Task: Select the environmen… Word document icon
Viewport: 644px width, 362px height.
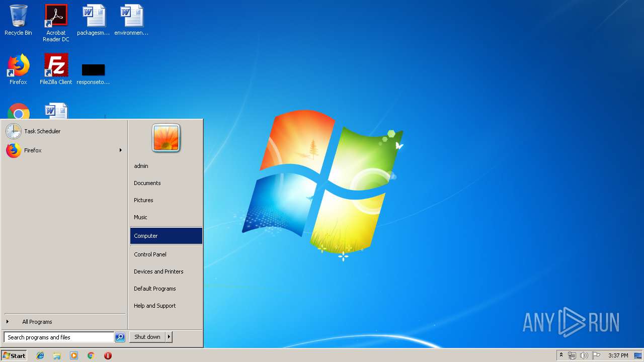Action: (x=131, y=20)
